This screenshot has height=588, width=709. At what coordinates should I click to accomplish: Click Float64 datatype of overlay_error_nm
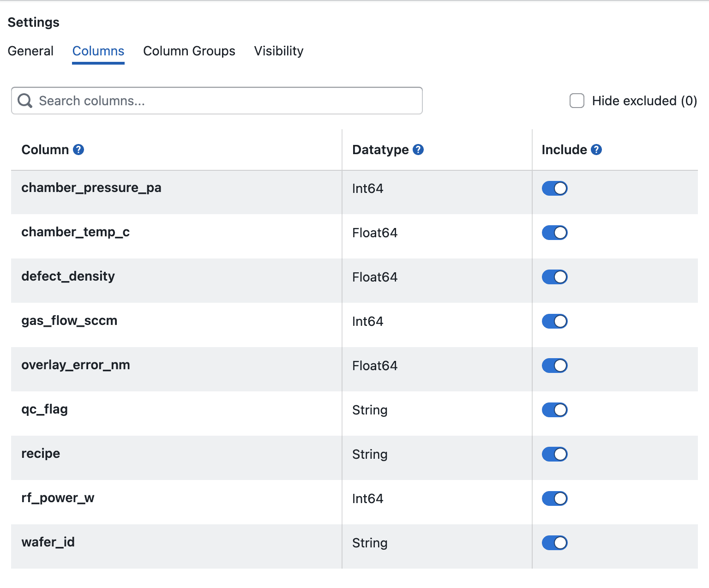coord(375,366)
